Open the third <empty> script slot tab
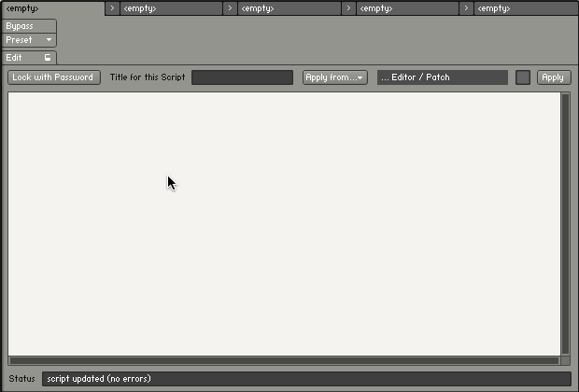The width and height of the screenshot is (579, 392). (289, 8)
